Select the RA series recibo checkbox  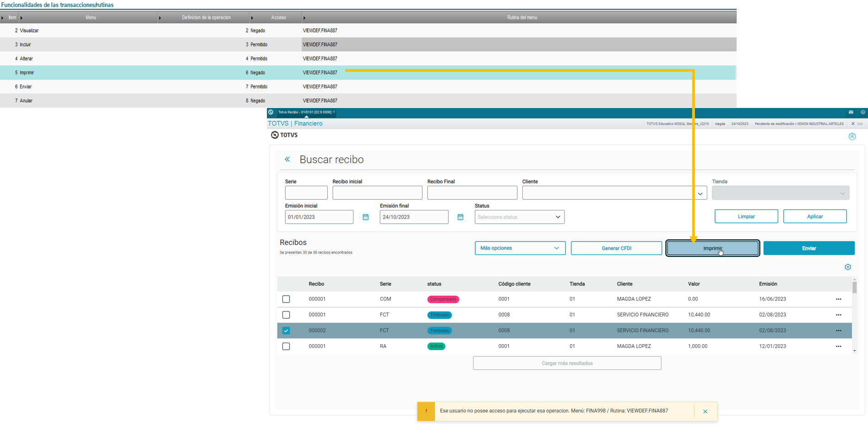tap(286, 346)
